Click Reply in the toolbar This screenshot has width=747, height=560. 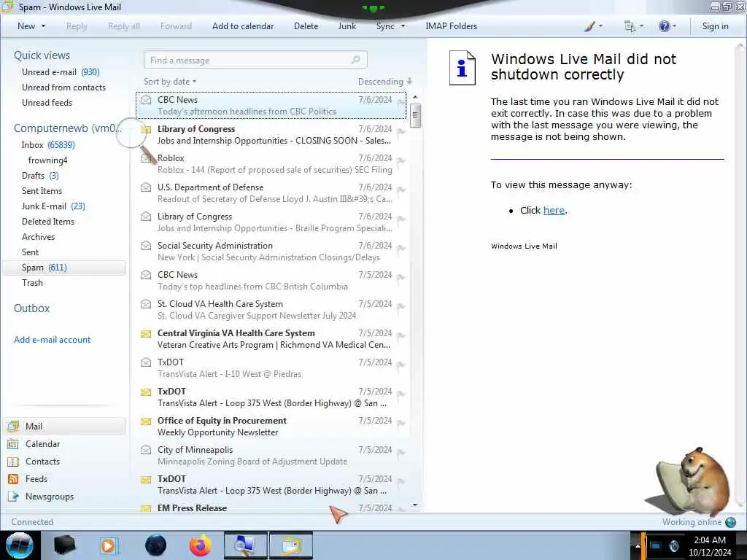[77, 26]
